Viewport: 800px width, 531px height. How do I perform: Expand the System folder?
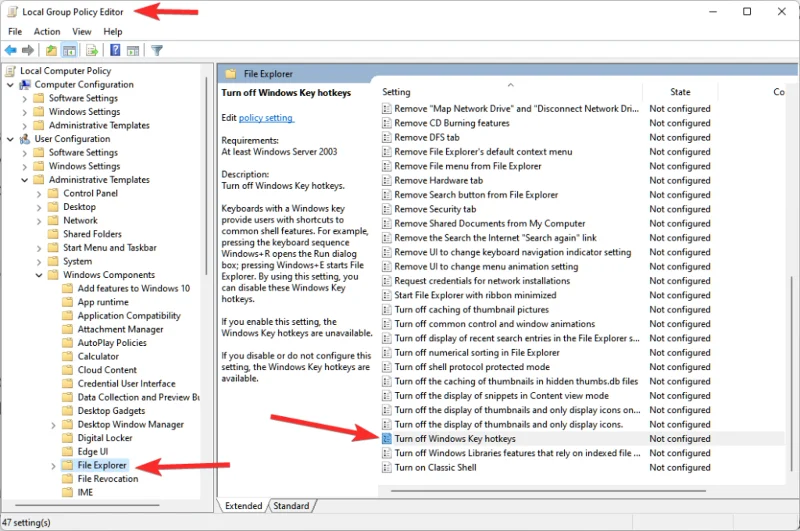39,262
